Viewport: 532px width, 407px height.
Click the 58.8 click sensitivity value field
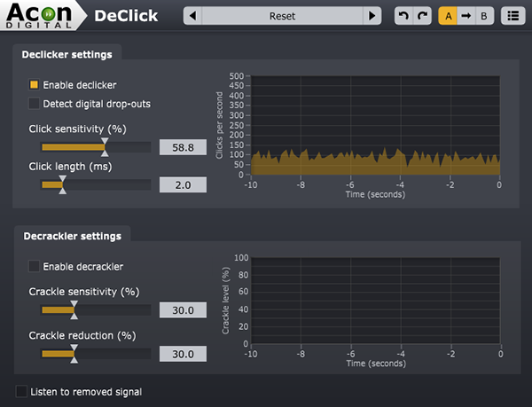[x=183, y=147]
